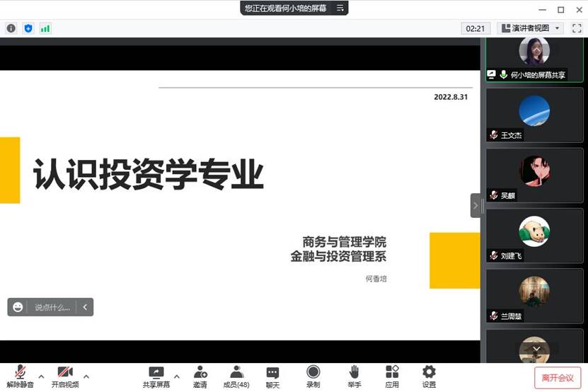Start 录制 recording

pos(313,376)
